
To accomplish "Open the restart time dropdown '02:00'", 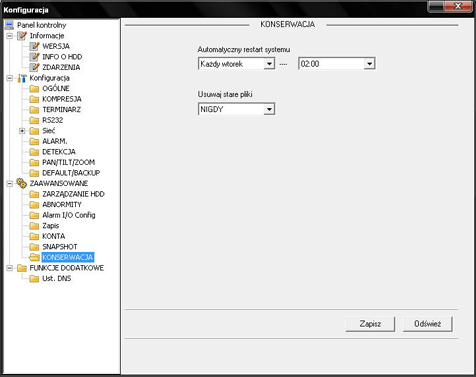I will point(369,64).
